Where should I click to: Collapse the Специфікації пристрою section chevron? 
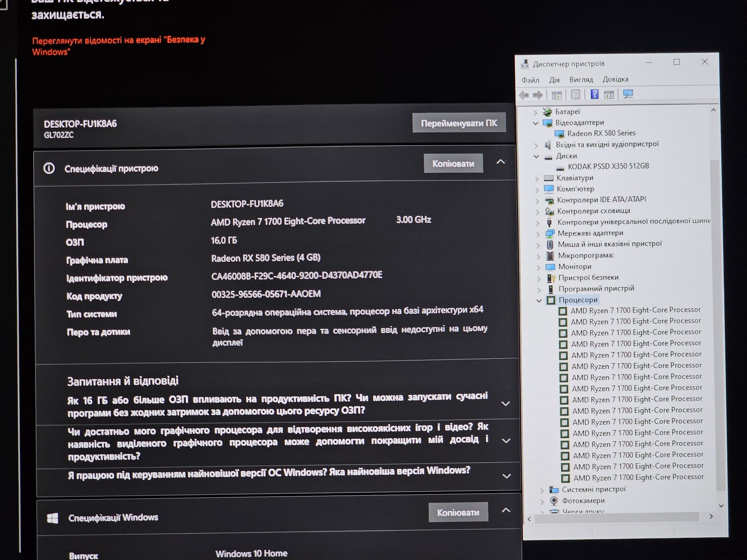(x=500, y=162)
